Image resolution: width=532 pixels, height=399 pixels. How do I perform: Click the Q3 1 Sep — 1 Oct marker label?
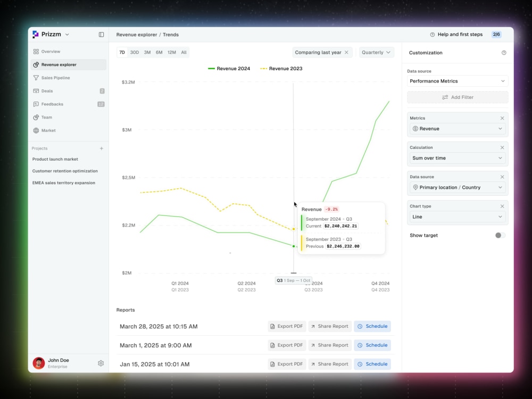pos(294,280)
